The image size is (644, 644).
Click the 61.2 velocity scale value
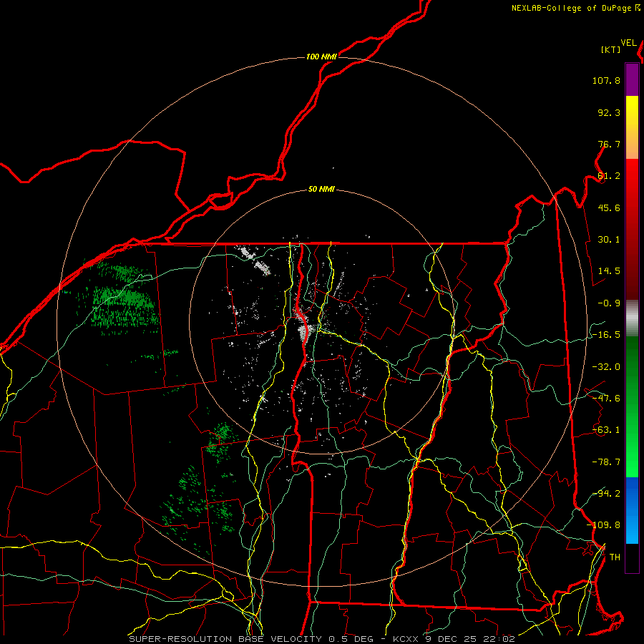pos(609,176)
